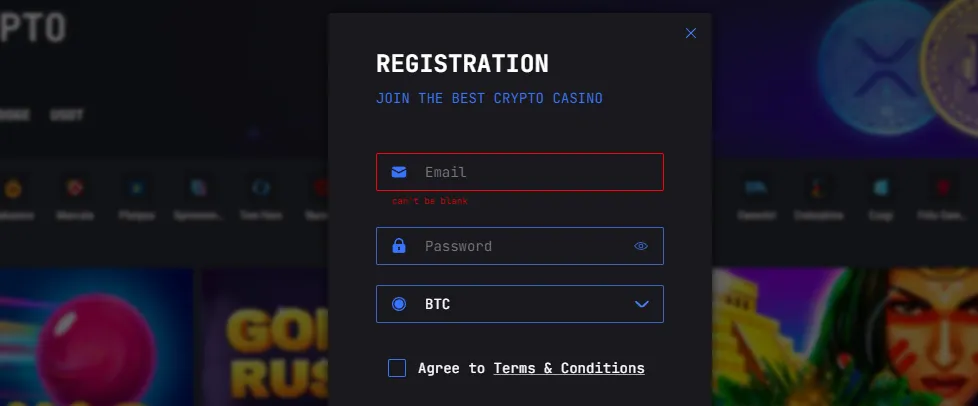978x406 pixels.
Task: Open the Aztec warrior woman game thumbnail
Action: tap(845, 337)
